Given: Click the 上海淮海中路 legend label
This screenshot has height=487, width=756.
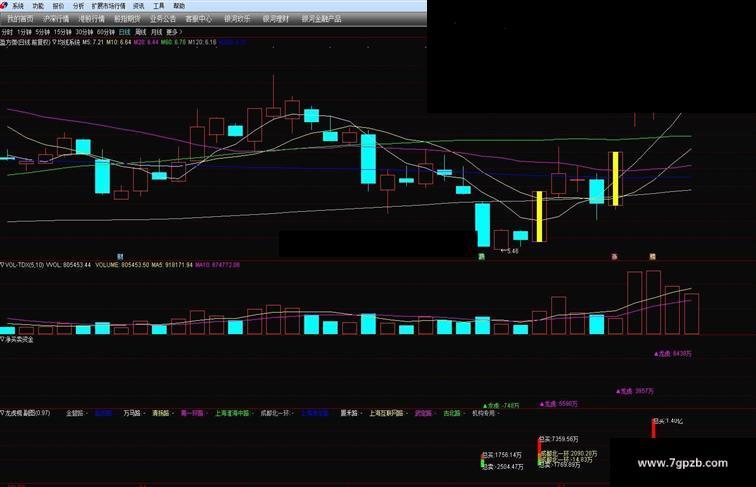Looking at the screenshot, I should click(x=232, y=413).
